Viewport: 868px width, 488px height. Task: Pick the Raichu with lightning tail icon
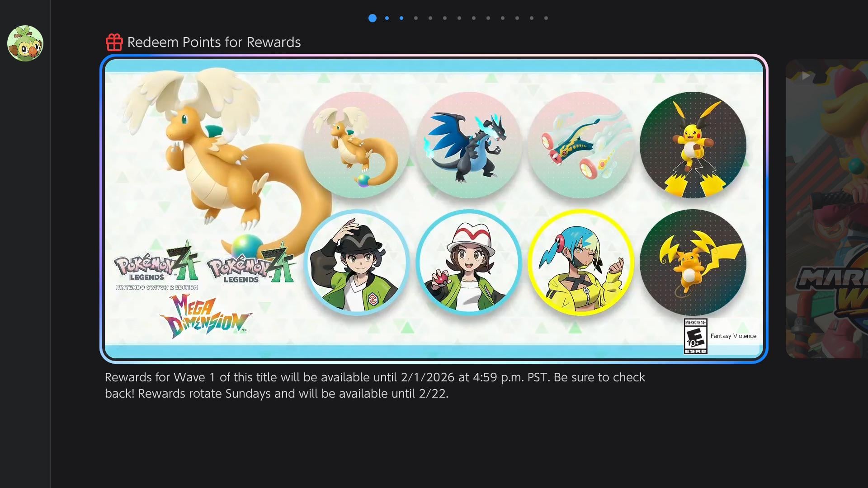[693, 263]
